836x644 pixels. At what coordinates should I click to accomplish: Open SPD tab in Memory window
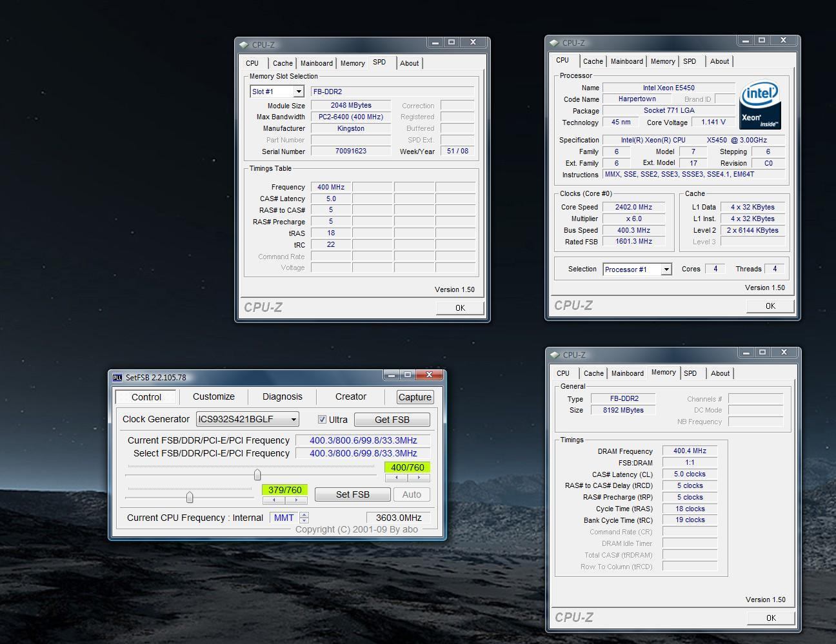coord(690,373)
